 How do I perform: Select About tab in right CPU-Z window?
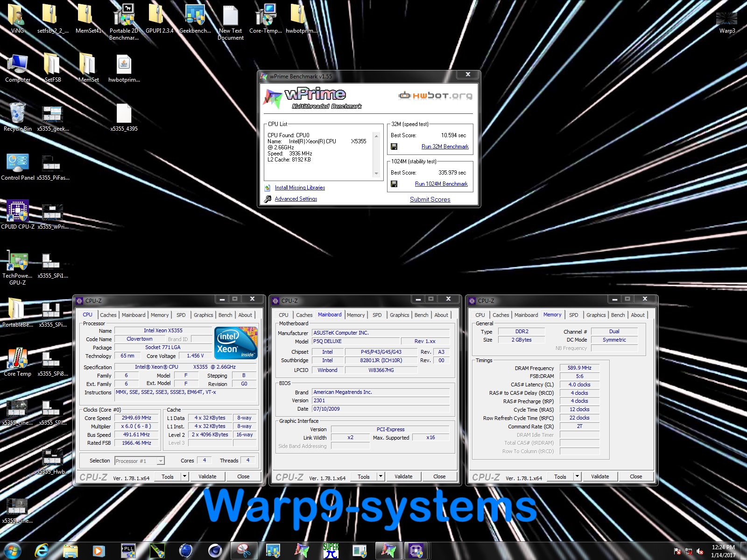coord(638,315)
